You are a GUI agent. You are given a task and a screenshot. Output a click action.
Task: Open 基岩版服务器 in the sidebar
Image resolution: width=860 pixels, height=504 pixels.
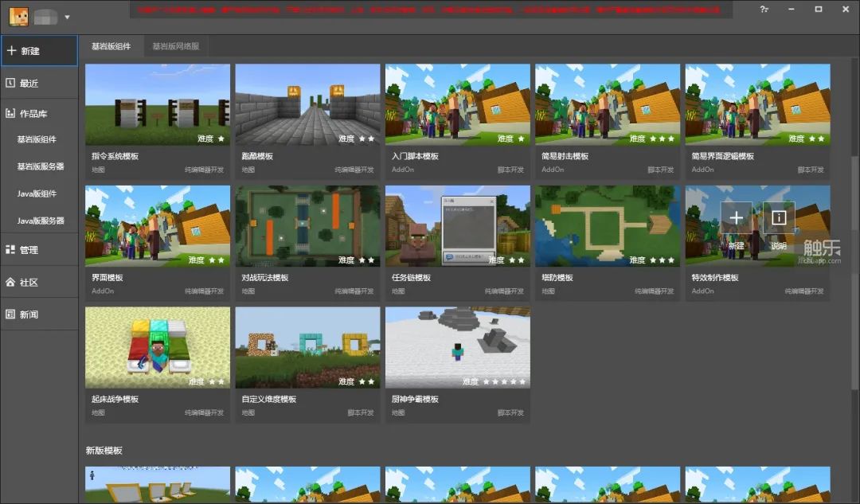point(41,166)
